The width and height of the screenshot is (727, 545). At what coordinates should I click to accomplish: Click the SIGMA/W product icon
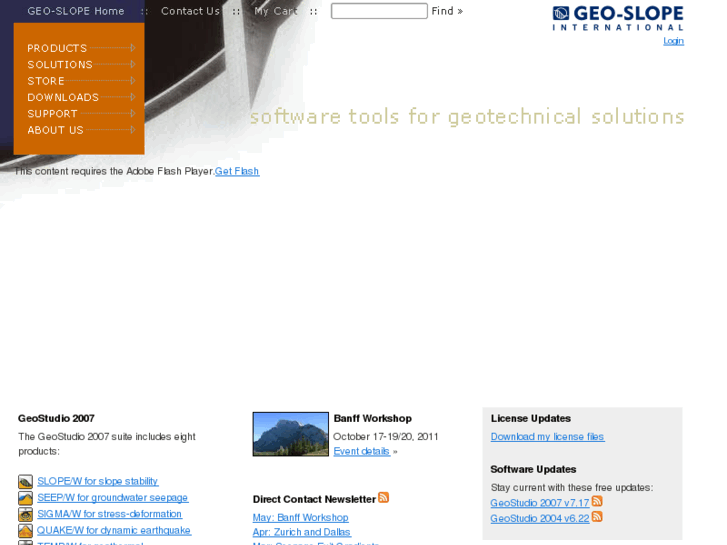pyautogui.click(x=26, y=514)
